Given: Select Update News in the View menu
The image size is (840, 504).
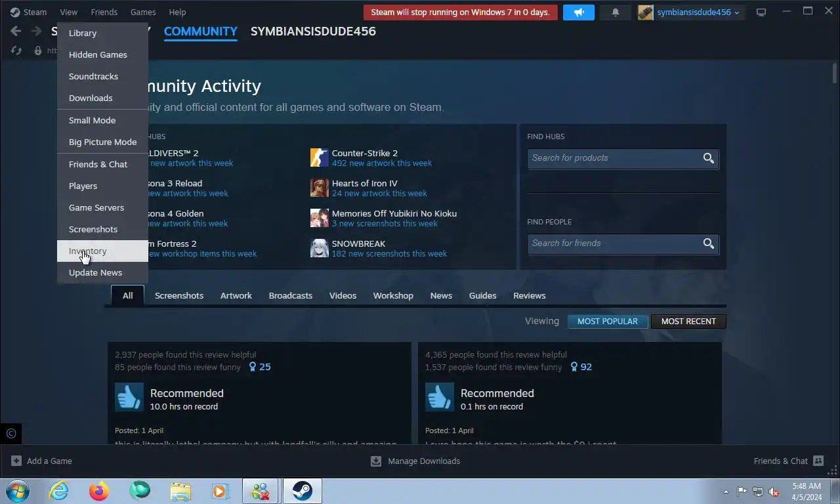Looking at the screenshot, I should 102,272.
